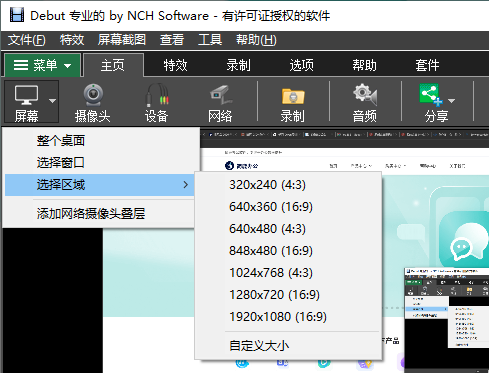This screenshot has height=373, width=489.
Task: Select the 320x240 (4:3) region size
Action: click(x=288, y=185)
